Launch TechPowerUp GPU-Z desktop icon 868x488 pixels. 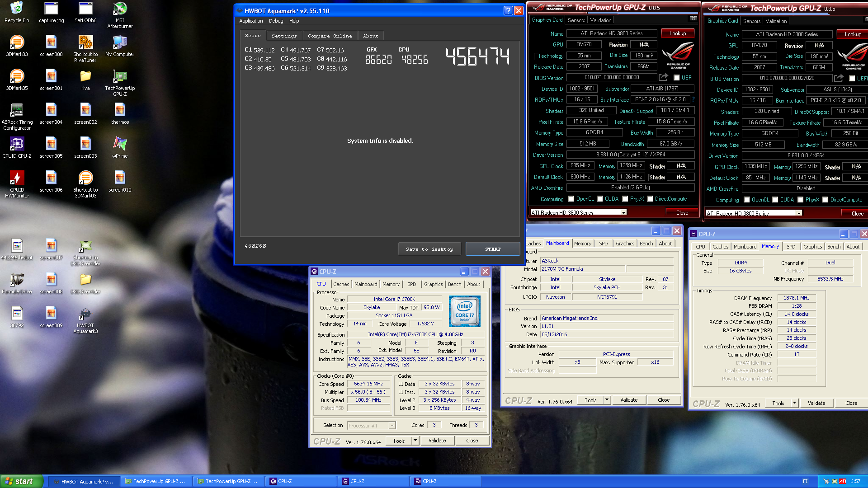point(120,83)
